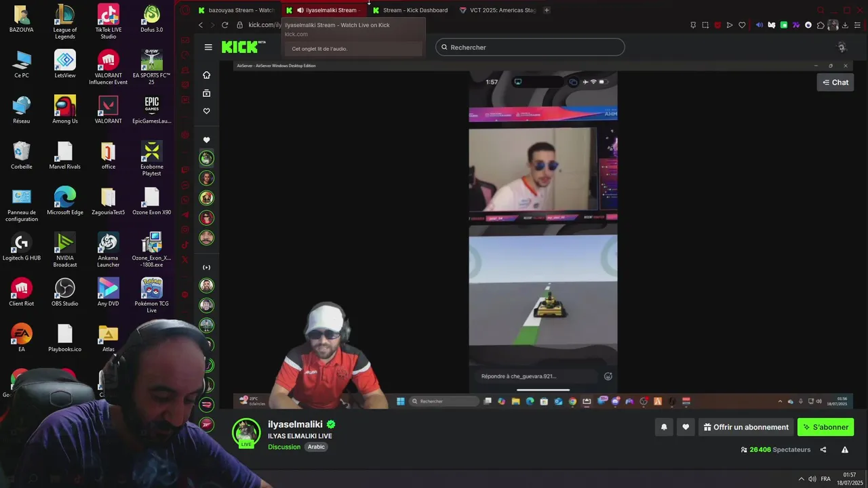Toggle follow heart button for ilyaselmaliki
Image resolution: width=868 pixels, height=488 pixels.
[686, 427]
